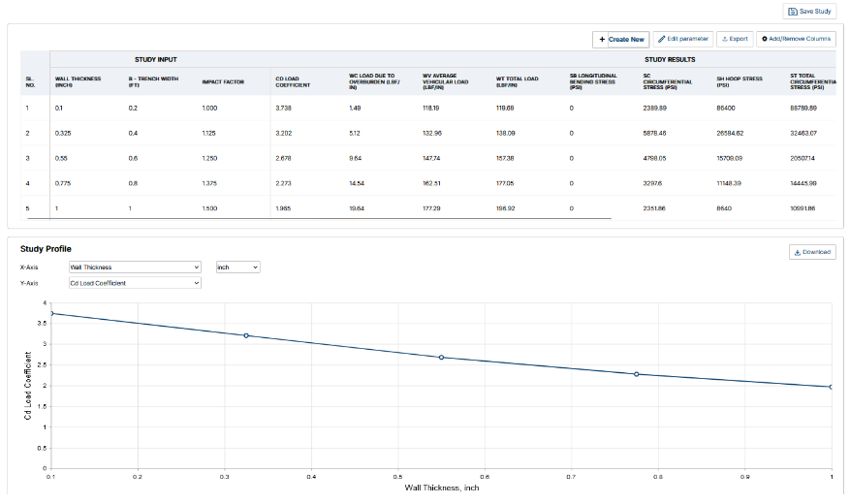
Task: Click the SH Hoop Stress column header
Action: 740,81
